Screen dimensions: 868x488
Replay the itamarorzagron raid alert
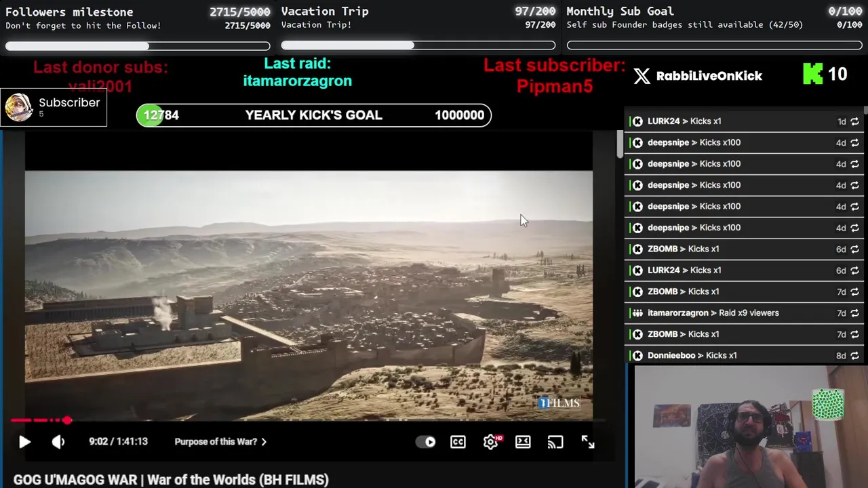point(854,313)
